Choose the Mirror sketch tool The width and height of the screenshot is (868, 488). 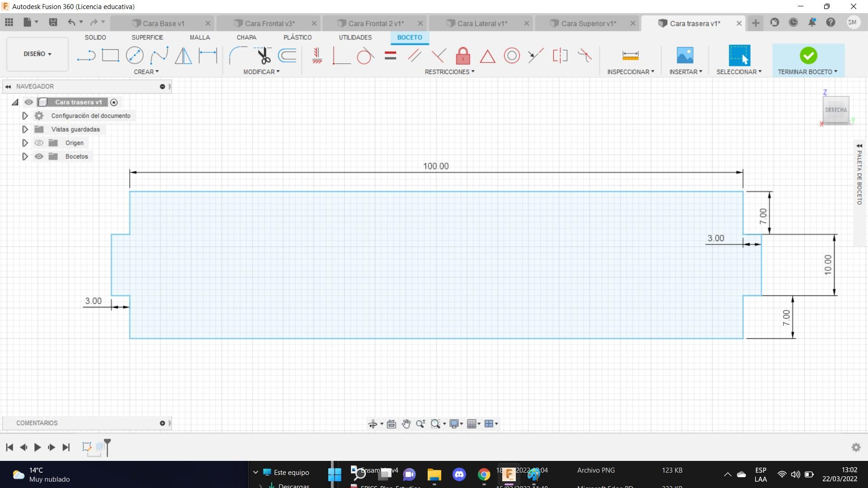183,56
